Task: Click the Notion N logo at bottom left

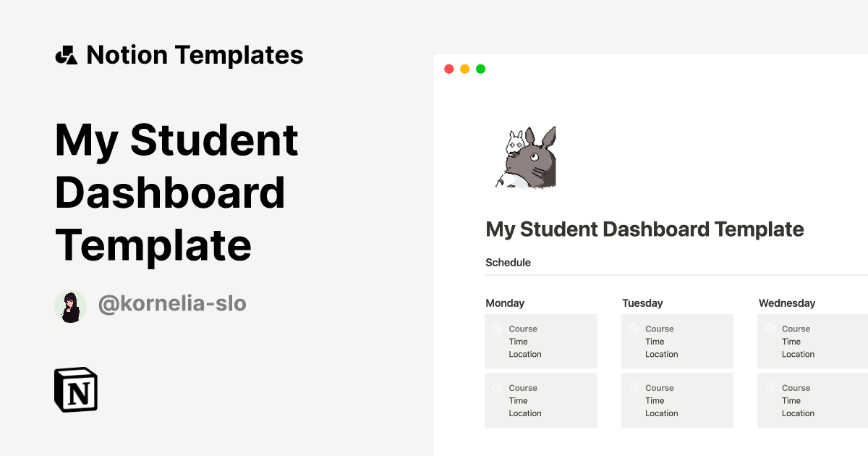Action: point(75,391)
